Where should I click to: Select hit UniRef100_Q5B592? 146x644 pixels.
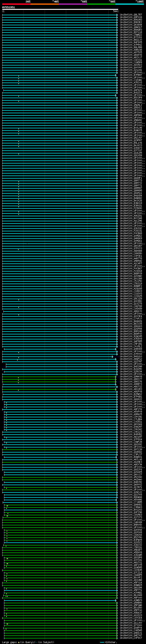point(131,261)
